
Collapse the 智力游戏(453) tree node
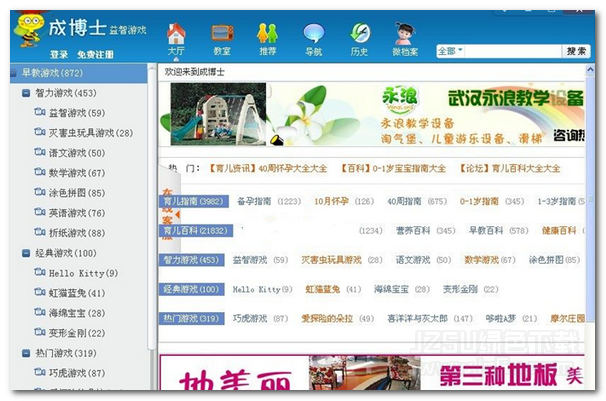(26, 93)
